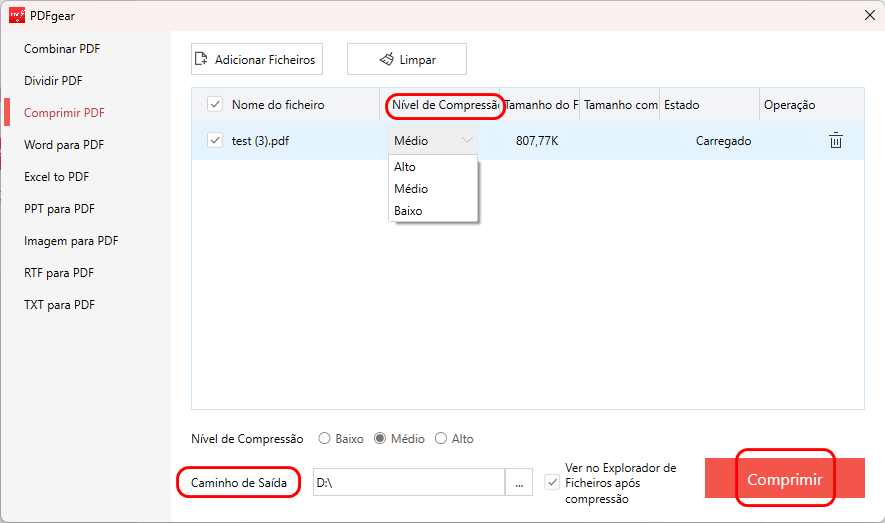Screen dimensions: 885x523
Task: Click Tamanho com column header
Action: pyautogui.click(x=620, y=104)
